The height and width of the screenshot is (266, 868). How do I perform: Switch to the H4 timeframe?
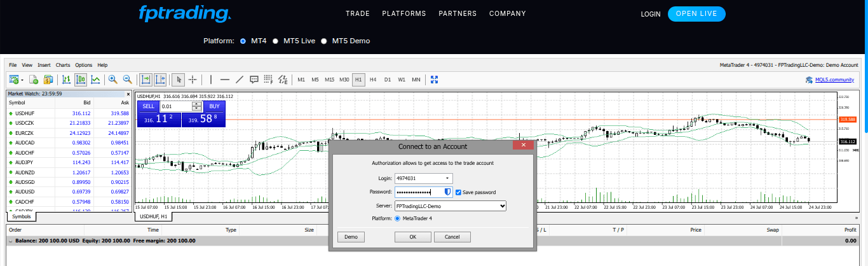pos(373,80)
